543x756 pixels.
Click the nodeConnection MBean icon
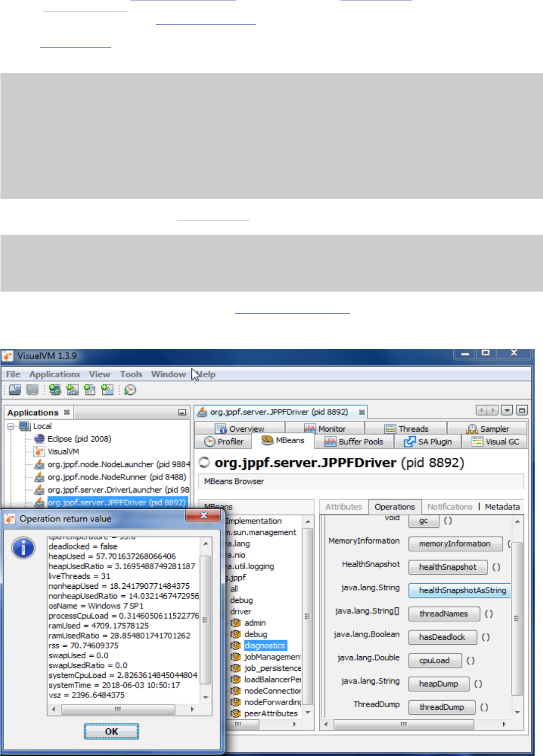click(235, 691)
